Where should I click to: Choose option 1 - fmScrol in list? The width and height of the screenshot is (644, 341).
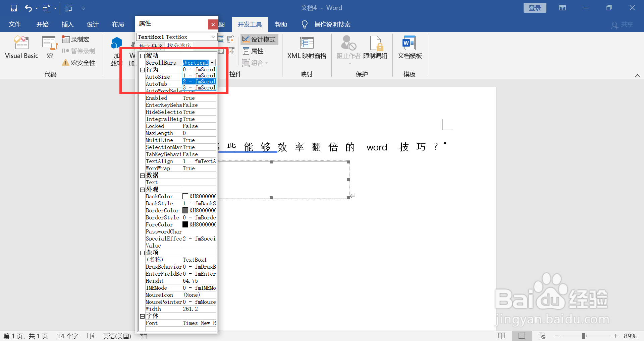[199, 75]
